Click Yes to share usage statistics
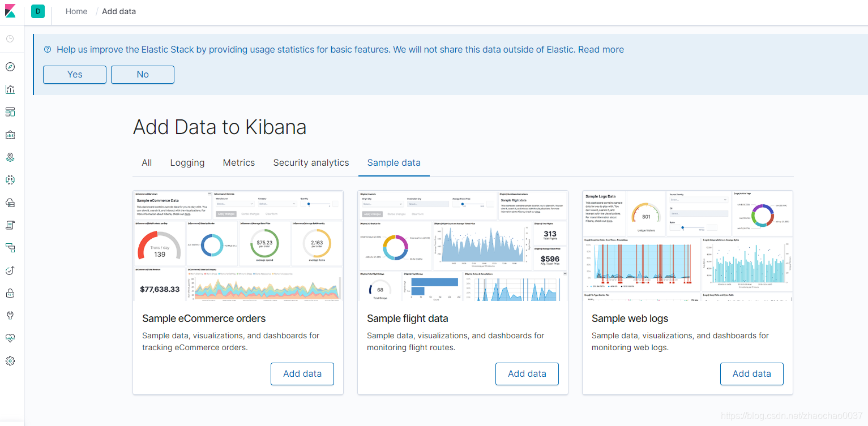This screenshot has width=868, height=426. pyautogui.click(x=75, y=75)
